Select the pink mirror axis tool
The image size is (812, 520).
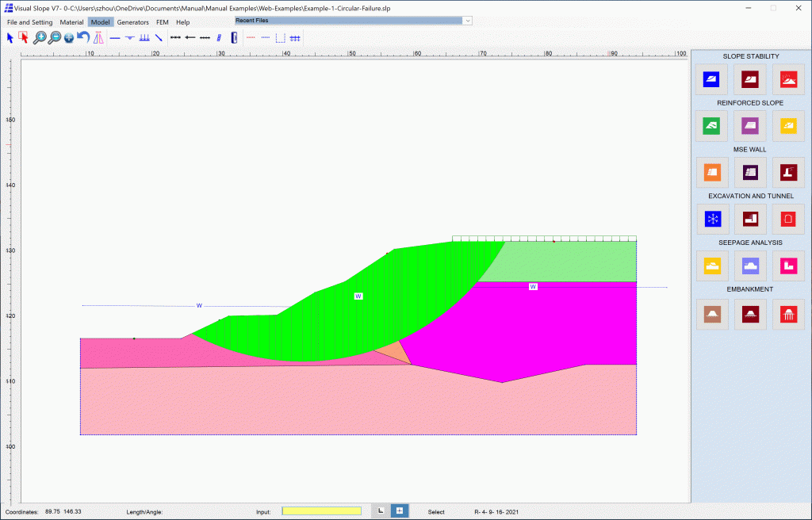[x=98, y=37]
